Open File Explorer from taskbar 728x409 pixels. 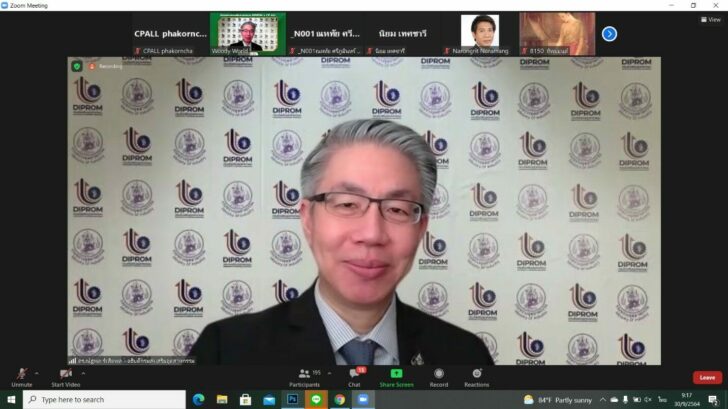tap(222, 400)
